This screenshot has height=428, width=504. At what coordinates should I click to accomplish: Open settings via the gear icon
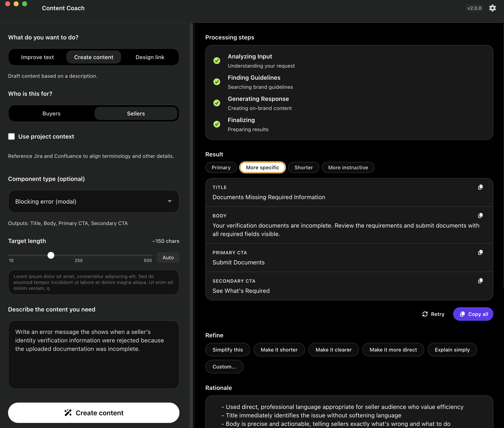click(x=492, y=8)
